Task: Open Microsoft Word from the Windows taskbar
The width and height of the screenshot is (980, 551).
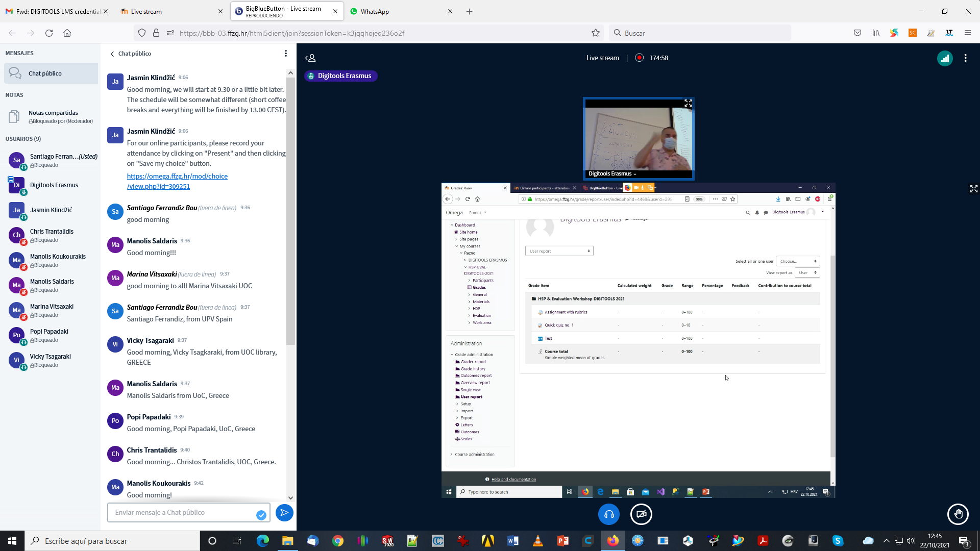Action: 513,541
